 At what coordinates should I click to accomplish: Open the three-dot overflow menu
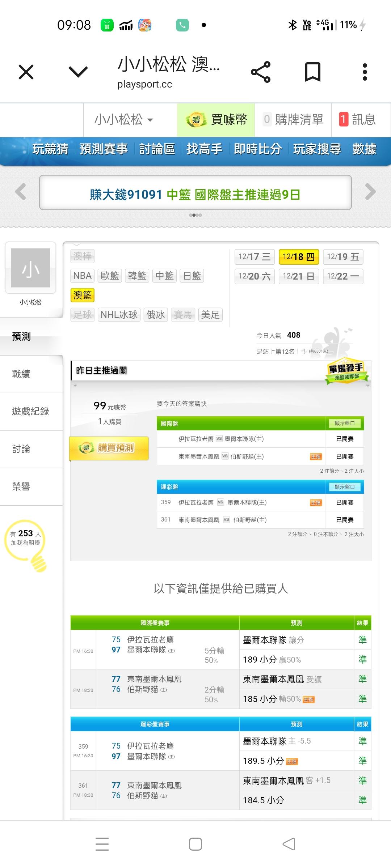pos(365,72)
